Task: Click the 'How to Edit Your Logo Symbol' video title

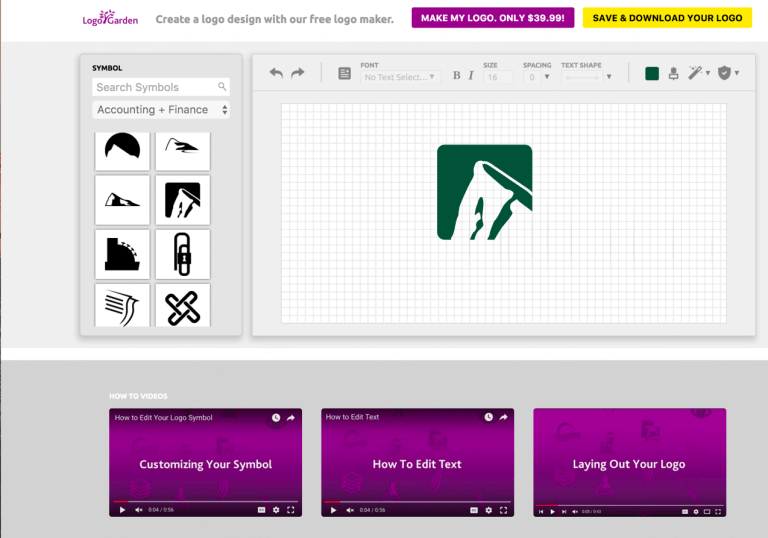Action: 164,417
